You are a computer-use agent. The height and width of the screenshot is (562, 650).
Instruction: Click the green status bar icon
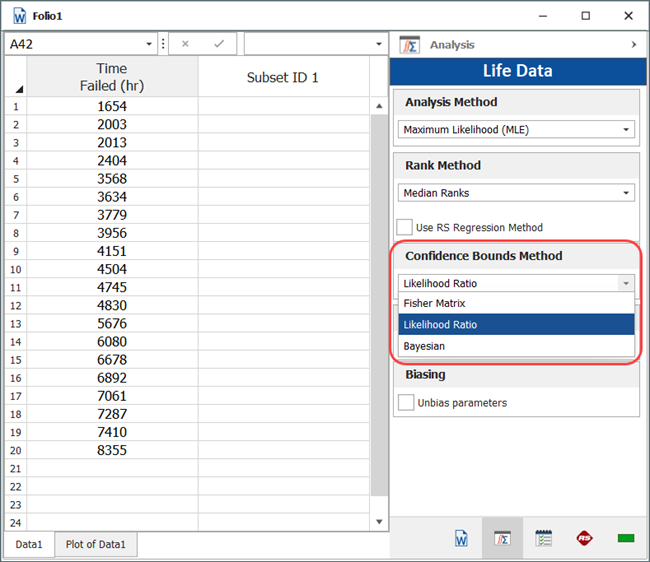click(x=626, y=538)
